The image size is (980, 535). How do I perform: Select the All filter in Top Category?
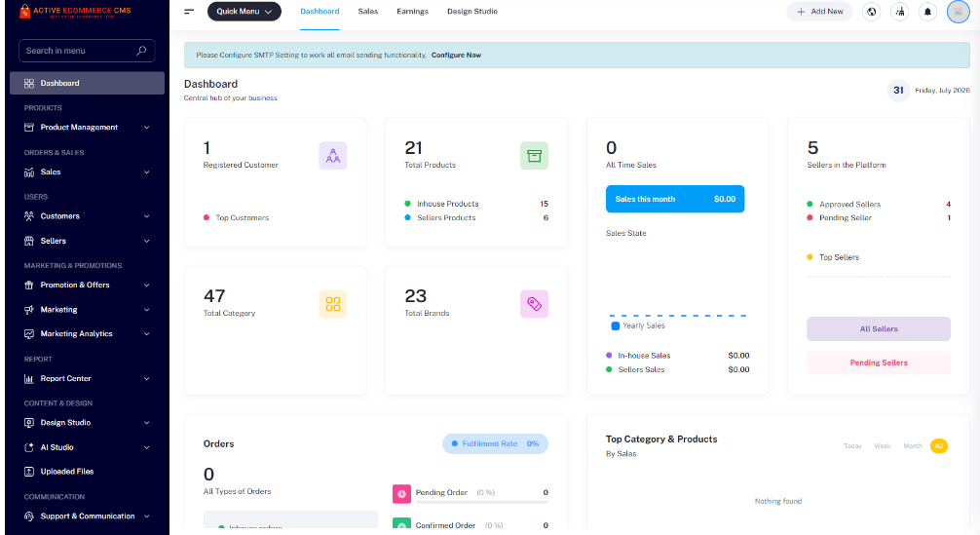[939, 445]
